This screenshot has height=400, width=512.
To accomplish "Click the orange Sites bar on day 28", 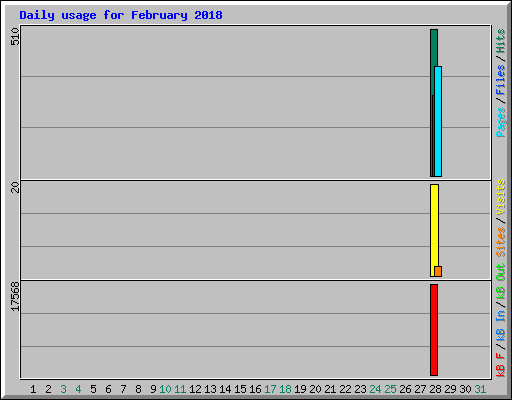I will (438, 271).
